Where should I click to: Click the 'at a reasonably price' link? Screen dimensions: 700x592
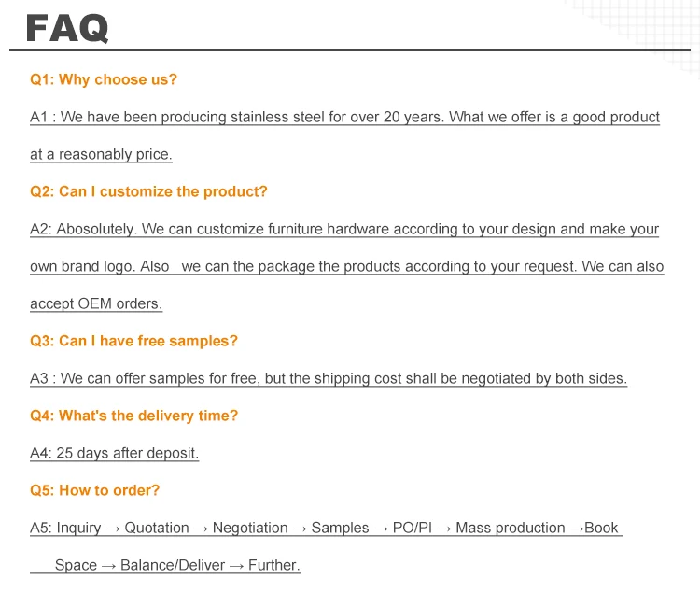(x=101, y=155)
